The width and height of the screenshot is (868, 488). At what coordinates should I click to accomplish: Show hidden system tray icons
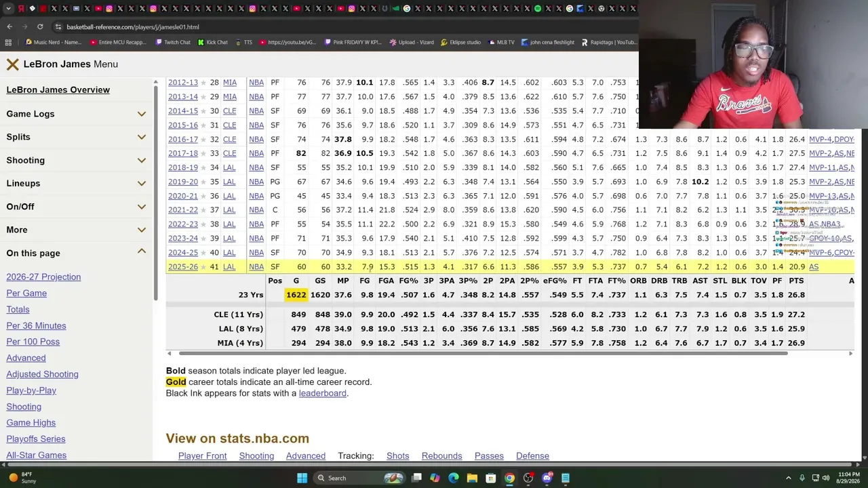point(788,478)
